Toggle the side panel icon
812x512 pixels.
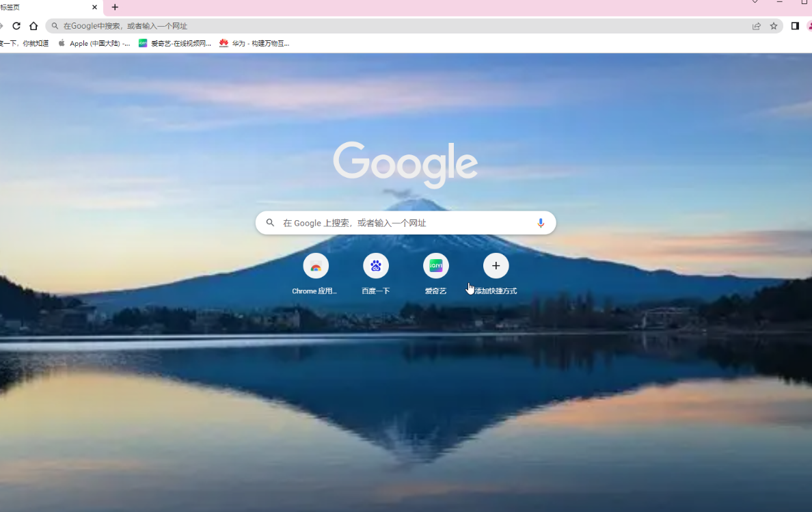pyautogui.click(x=795, y=26)
